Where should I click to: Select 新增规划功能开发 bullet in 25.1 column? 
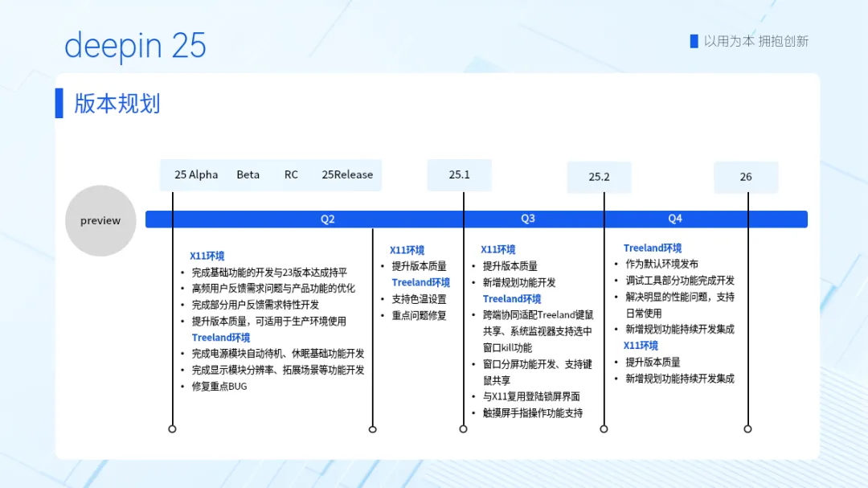518,282
